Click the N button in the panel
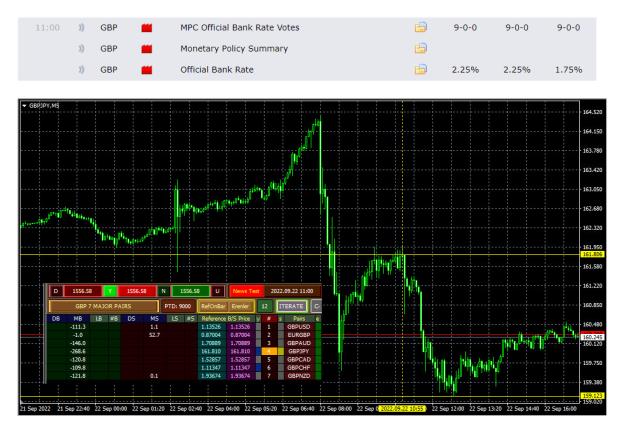Screen dimensions: 625x434 [x=163, y=291]
